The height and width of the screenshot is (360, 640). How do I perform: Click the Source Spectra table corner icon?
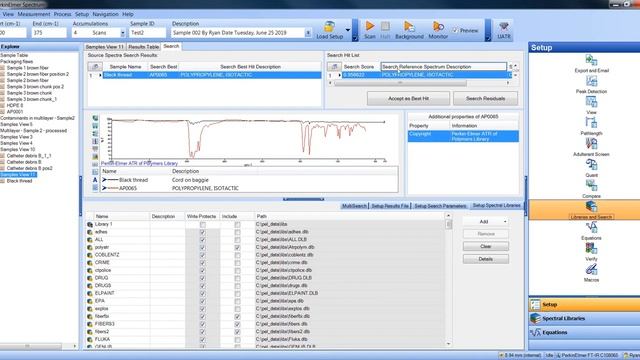click(95, 67)
